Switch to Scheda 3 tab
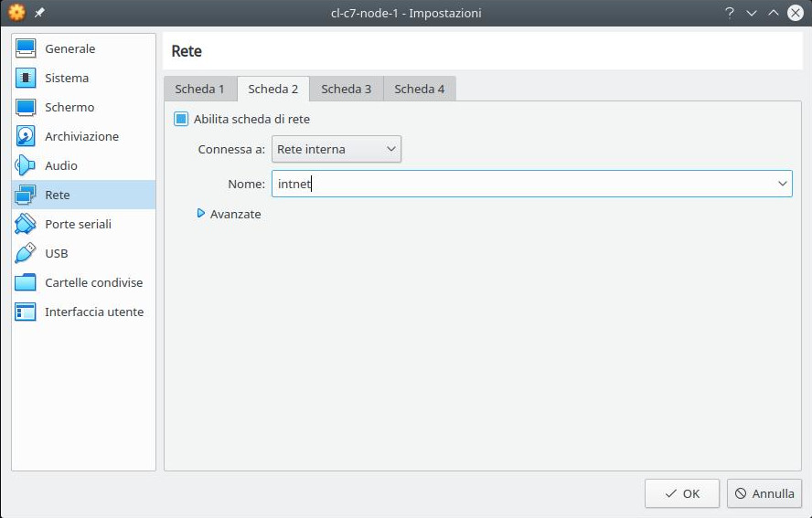The height and width of the screenshot is (518, 812). [346, 89]
